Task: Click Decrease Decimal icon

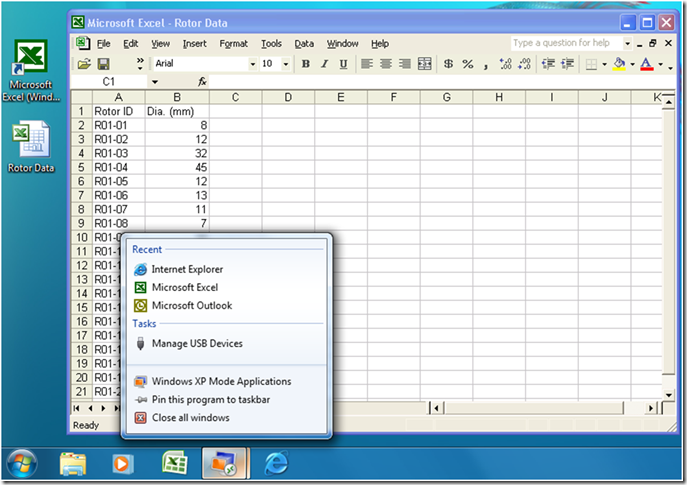Action: pyautogui.click(x=524, y=64)
